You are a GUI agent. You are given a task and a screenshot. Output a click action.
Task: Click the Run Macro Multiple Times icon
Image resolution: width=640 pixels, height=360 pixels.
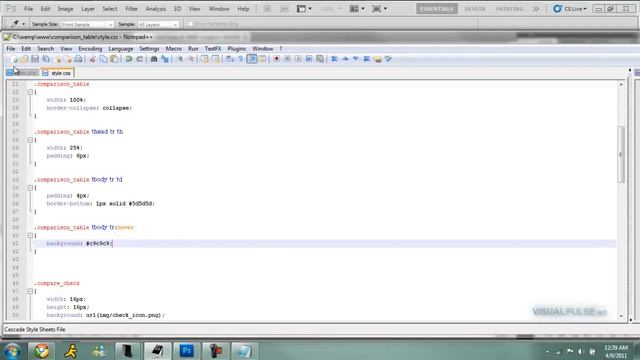click(x=309, y=59)
